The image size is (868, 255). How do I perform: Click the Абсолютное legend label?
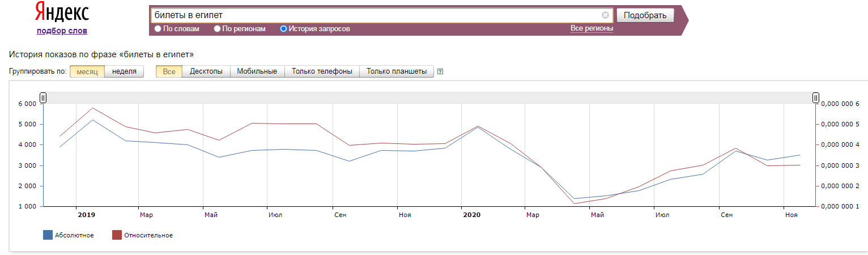point(74,235)
